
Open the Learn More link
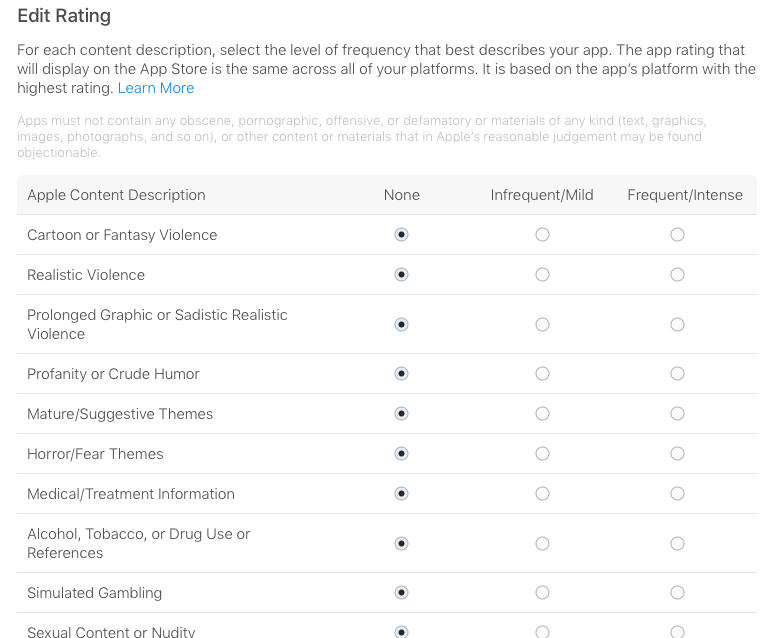(x=156, y=88)
